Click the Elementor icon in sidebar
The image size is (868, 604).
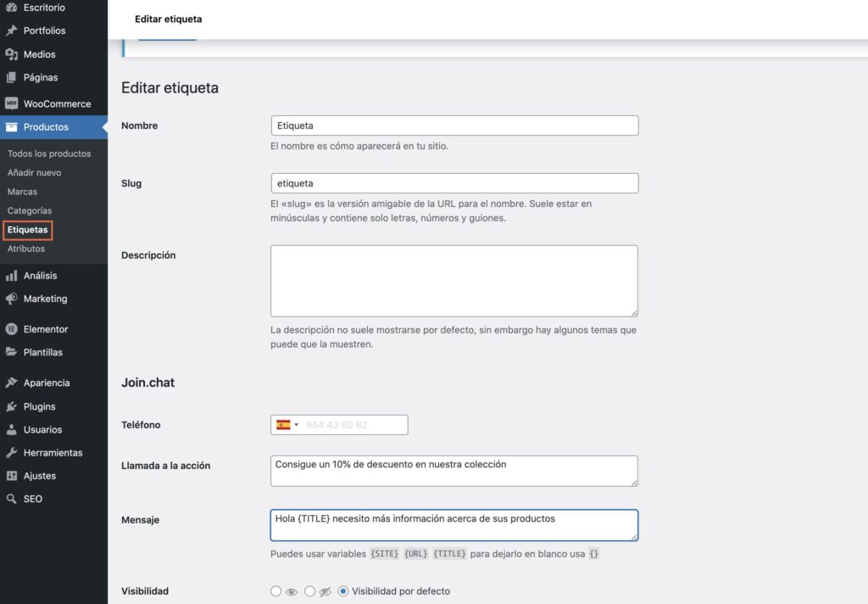point(11,329)
